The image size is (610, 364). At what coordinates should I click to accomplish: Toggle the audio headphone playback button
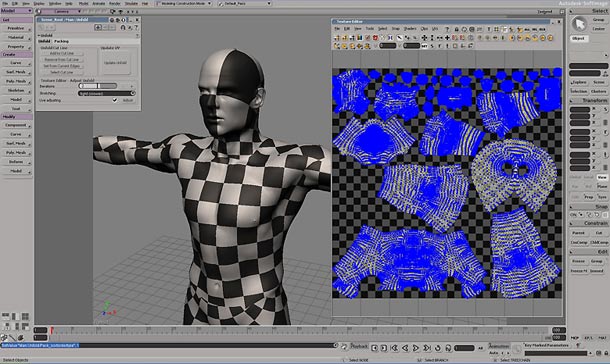click(x=448, y=348)
